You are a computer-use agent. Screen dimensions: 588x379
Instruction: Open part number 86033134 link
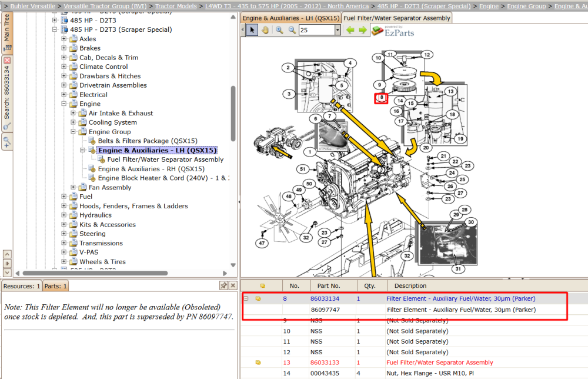pos(325,299)
